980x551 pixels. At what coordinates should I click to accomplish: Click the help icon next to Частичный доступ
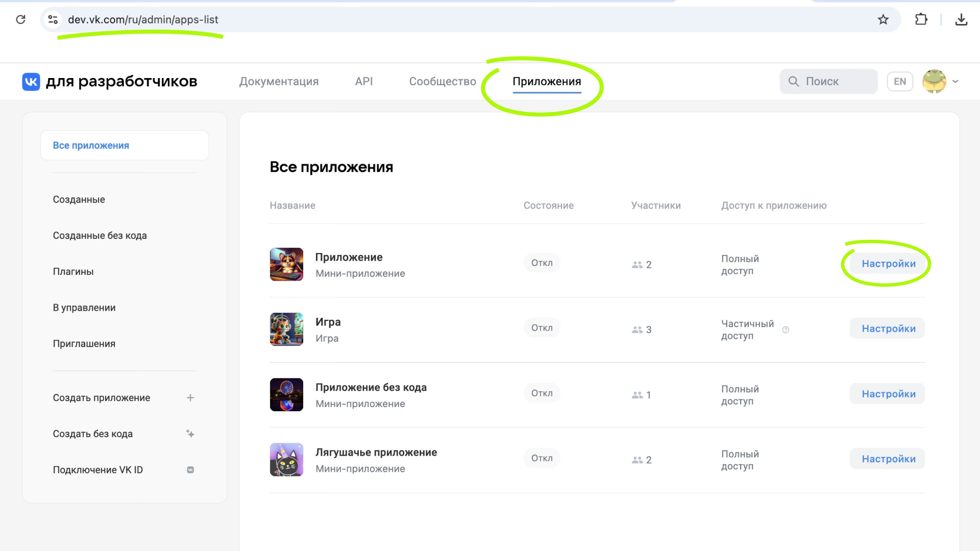click(786, 330)
